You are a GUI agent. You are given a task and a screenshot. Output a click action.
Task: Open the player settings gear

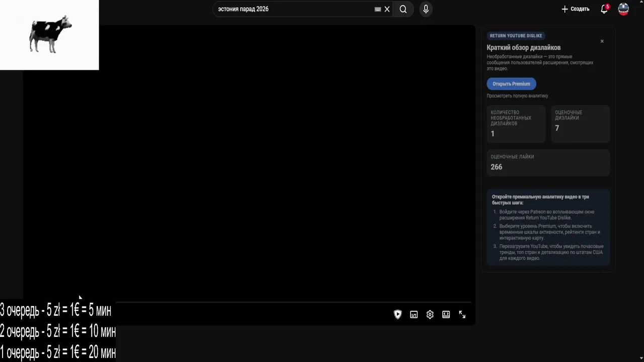(430, 314)
